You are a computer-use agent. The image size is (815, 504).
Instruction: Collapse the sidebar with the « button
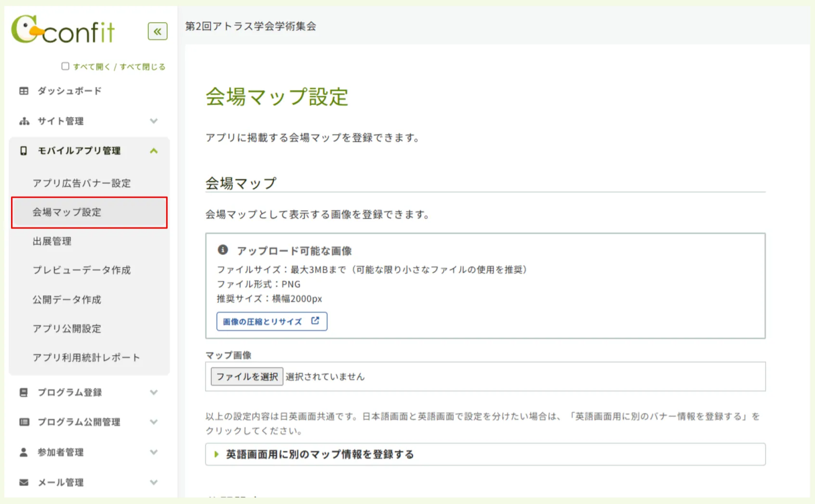coord(157,32)
